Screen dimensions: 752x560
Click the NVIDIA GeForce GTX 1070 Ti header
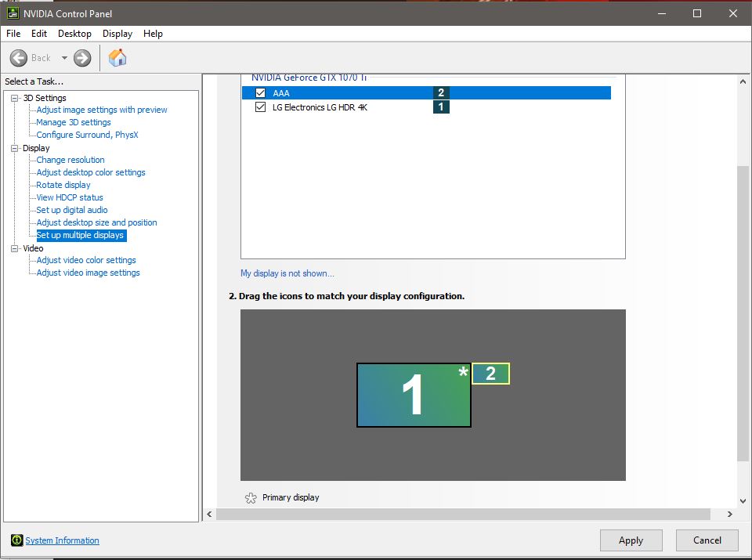[309, 78]
